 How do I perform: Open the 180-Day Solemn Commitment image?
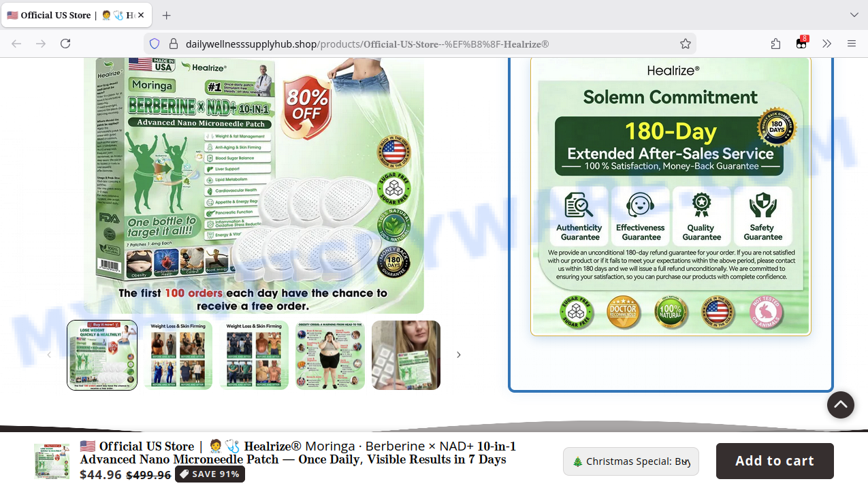pyautogui.click(x=671, y=196)
